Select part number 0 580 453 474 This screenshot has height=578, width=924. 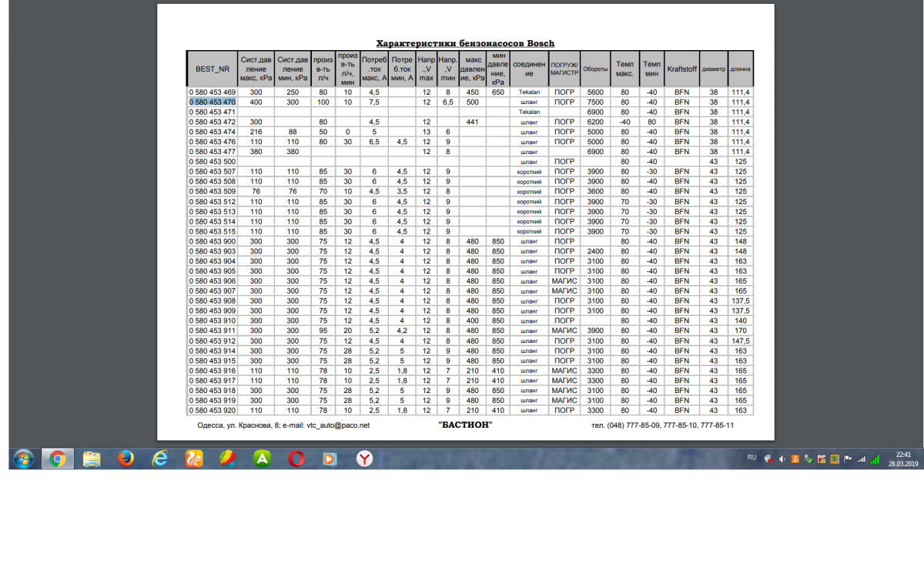pyautogui.click(x=213, y=132)
